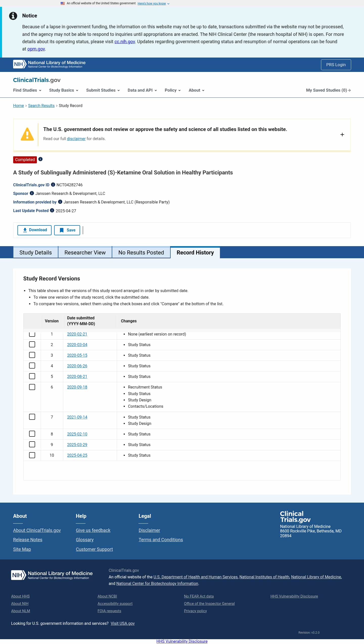Viewport: 364px width, 644px height.
Task: Click the Download button
Action: 34,230
